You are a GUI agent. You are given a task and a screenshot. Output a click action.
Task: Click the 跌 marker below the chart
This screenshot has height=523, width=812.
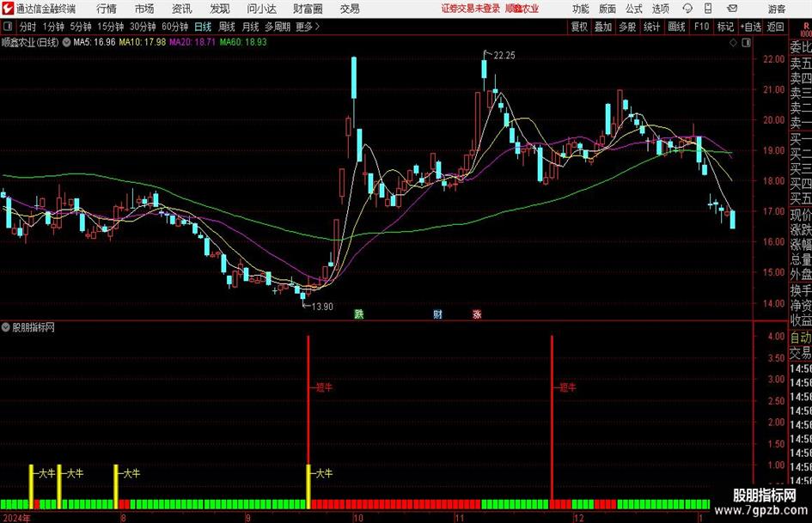pyautogui.click(x=359, y=314)
